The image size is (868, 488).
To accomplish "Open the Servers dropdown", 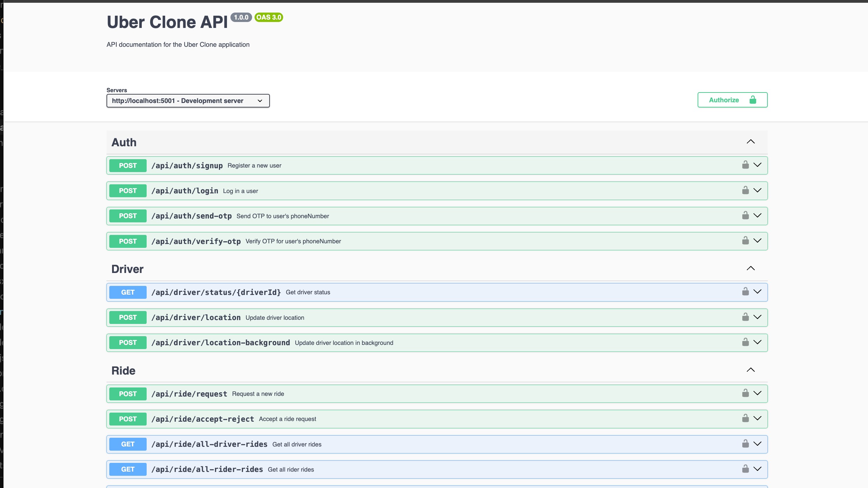I will pyautogui.click(x=188, y=101).
